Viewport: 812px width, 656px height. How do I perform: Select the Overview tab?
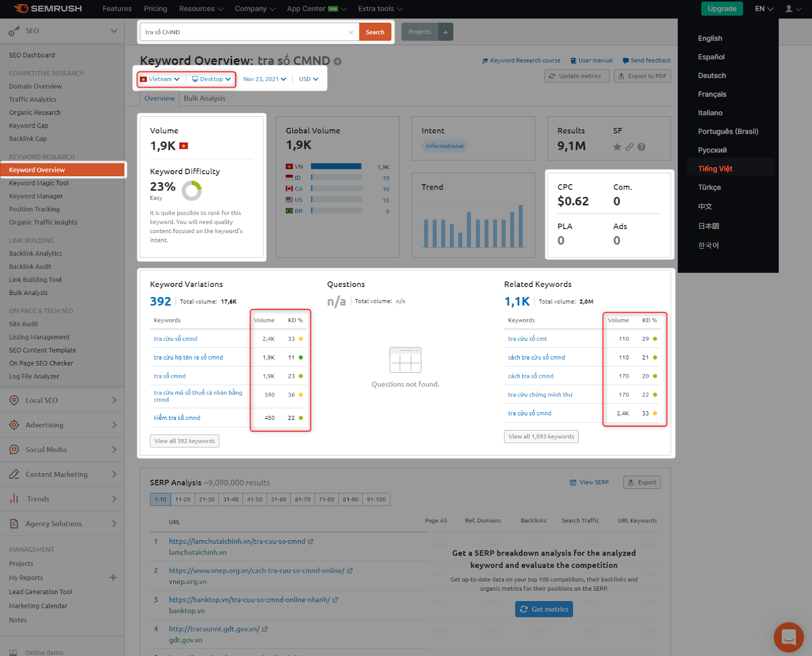point(159,99)
